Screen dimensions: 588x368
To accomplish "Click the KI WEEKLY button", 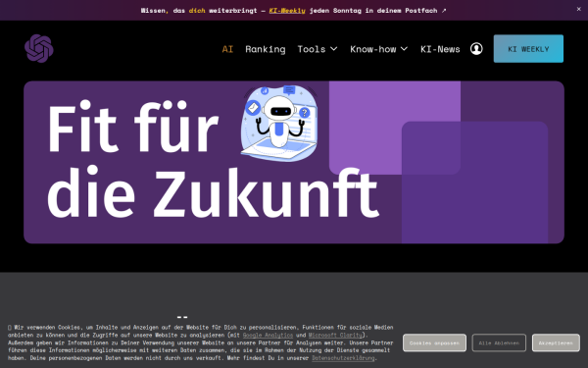I will (528, 49).
